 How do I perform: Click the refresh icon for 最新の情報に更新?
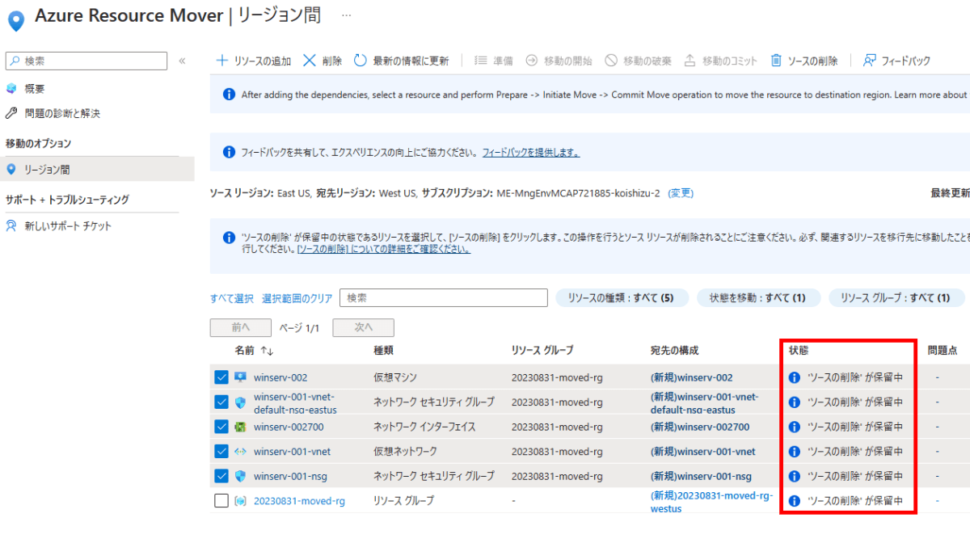point(361,61)
